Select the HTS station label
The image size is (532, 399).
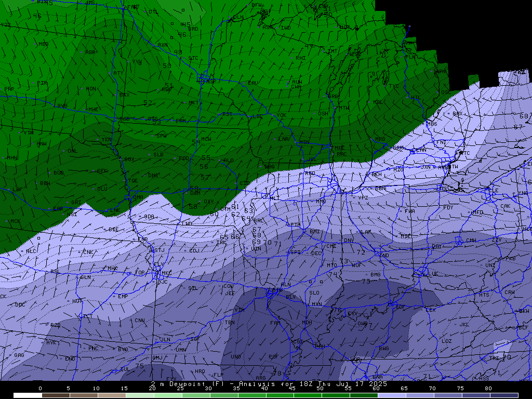(x=484, y=295)
